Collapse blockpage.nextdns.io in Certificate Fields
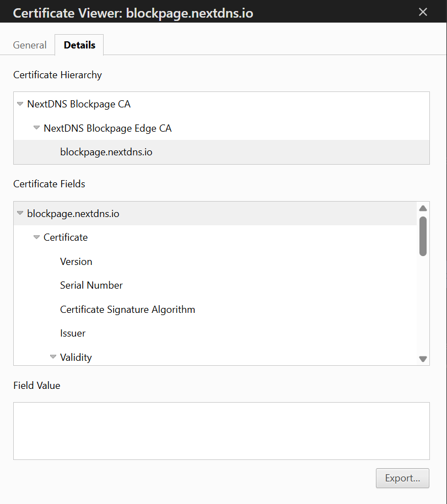This screenshot has width=447, height=504. [x=20, y=214]
